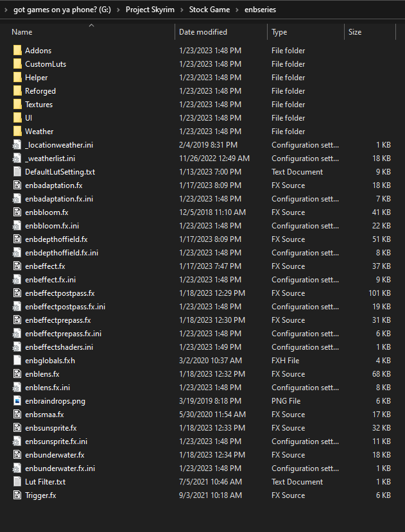Click the Addons folder icon
The width and height of the screenshot is (405, 532).
pyautogui.click(x=17, y=51)
